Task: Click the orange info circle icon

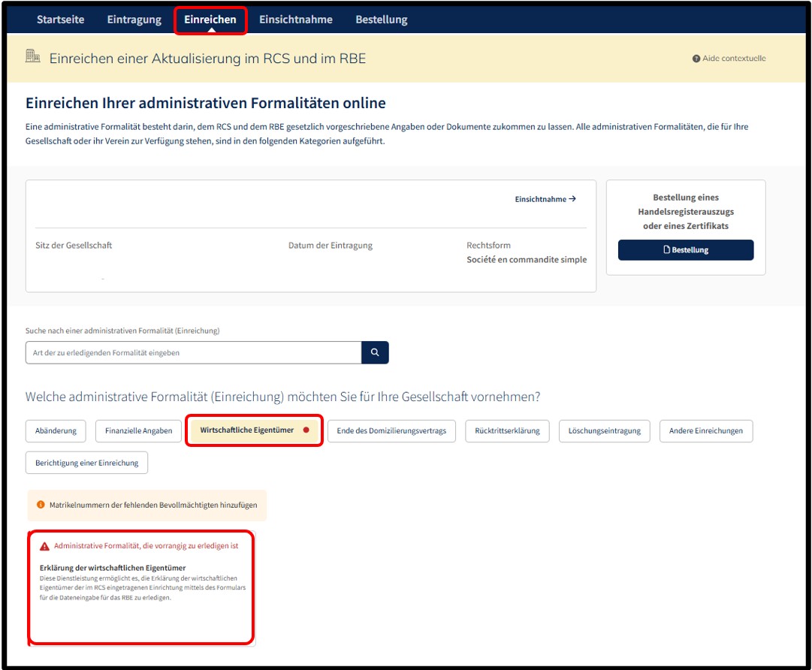Action: tap(41, 505)
